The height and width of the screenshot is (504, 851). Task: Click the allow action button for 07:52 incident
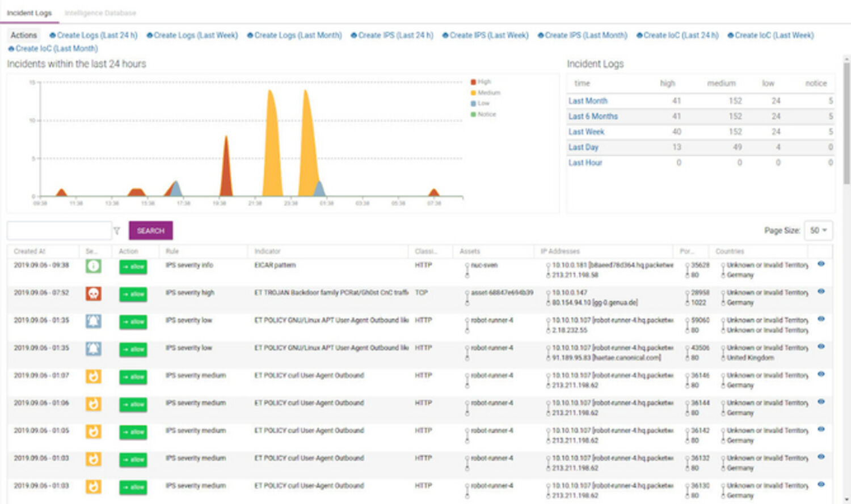[133, 294]
